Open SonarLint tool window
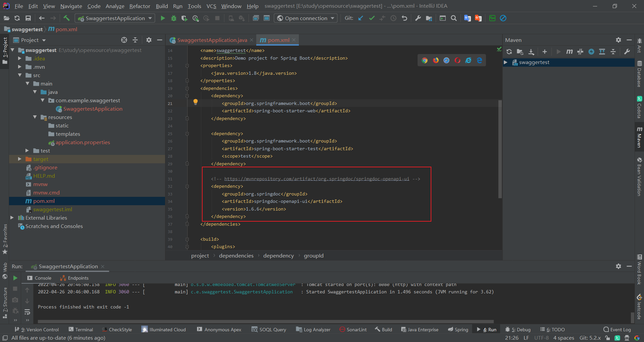Viewport: 644px width, 342px height. (353, 330)
